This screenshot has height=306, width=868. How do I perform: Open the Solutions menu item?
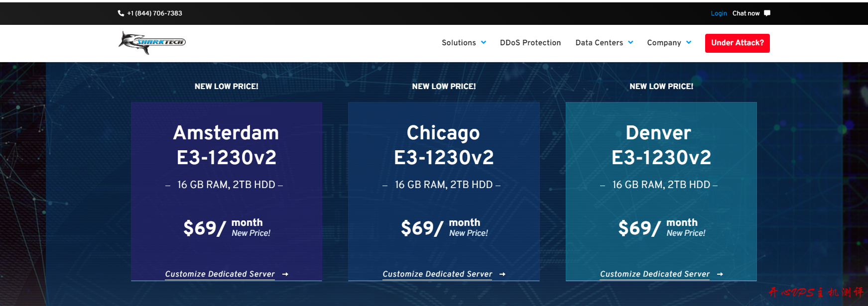point(459,43)
